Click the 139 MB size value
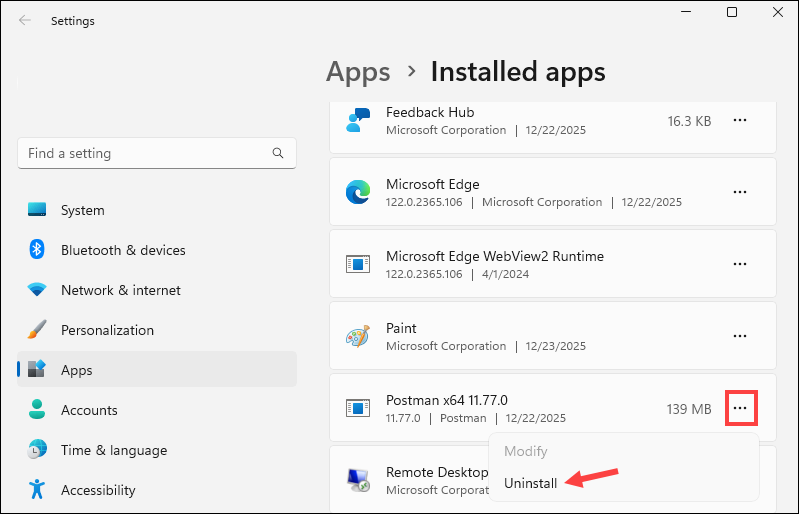The width and height of the screenshot is (799, 514). pos(689,409)
